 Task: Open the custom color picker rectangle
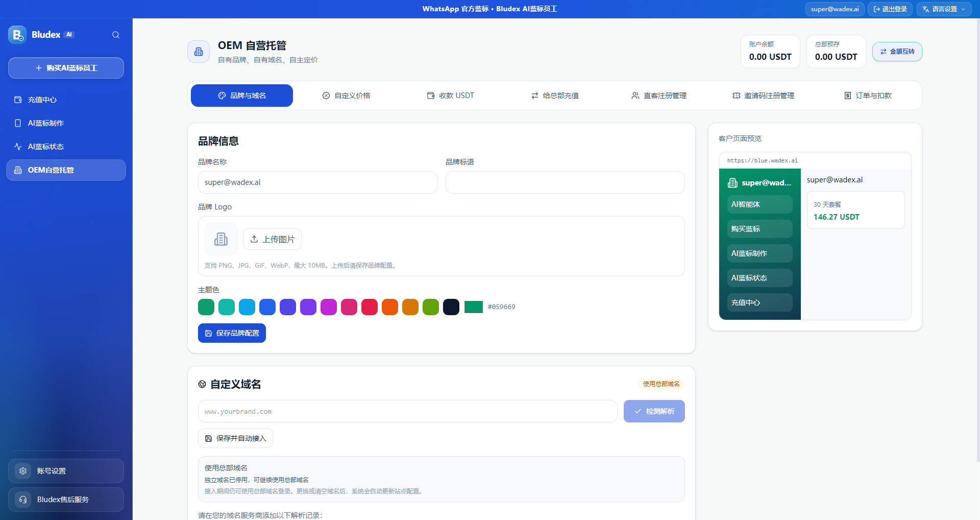pos(474,307)
